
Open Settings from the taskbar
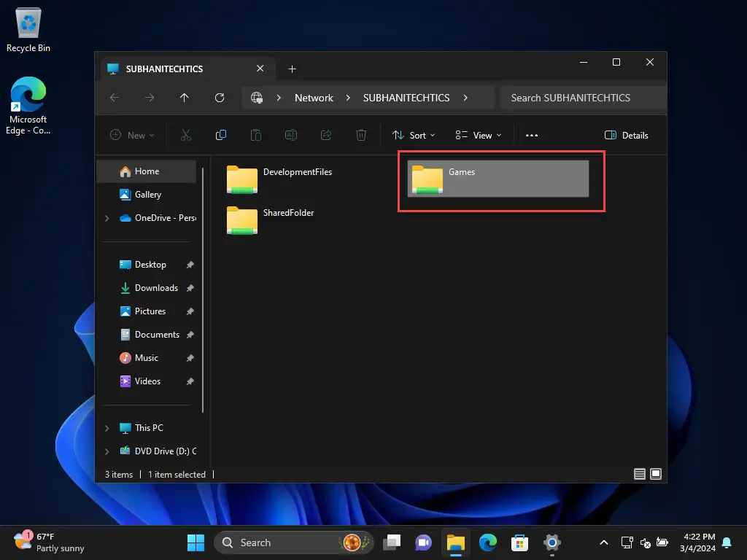[552, 542]
